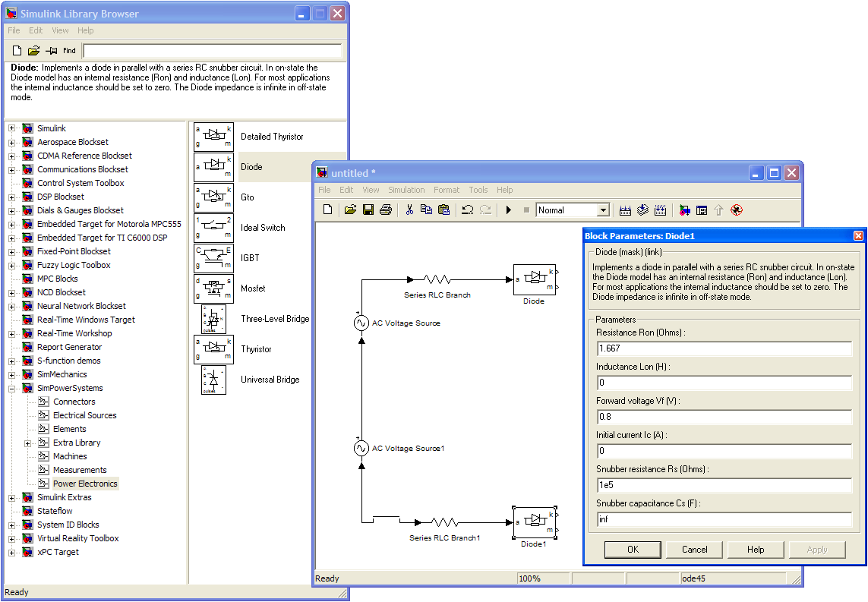Click the pin (stay on top) icon in Library Browser

(x=52, y=51)
